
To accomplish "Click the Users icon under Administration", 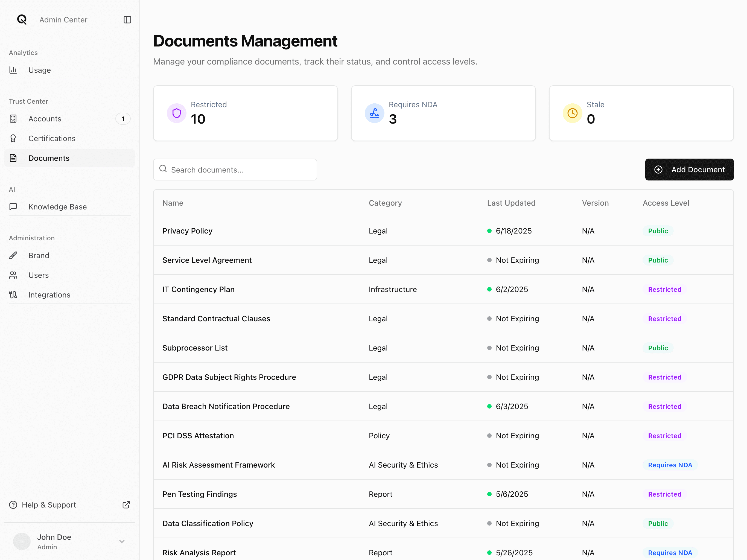I will click(x=13, y=275).
